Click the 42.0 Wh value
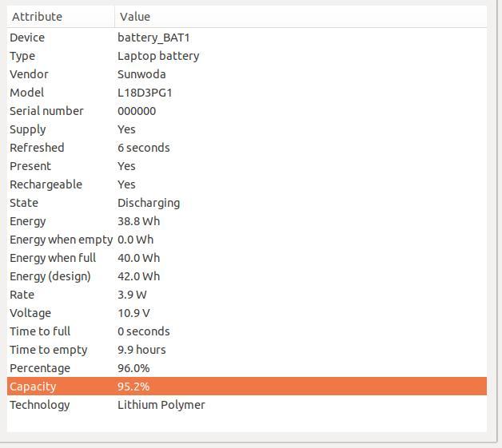The height and width of the screenshot is (448, 502). [x=138, y=276]
